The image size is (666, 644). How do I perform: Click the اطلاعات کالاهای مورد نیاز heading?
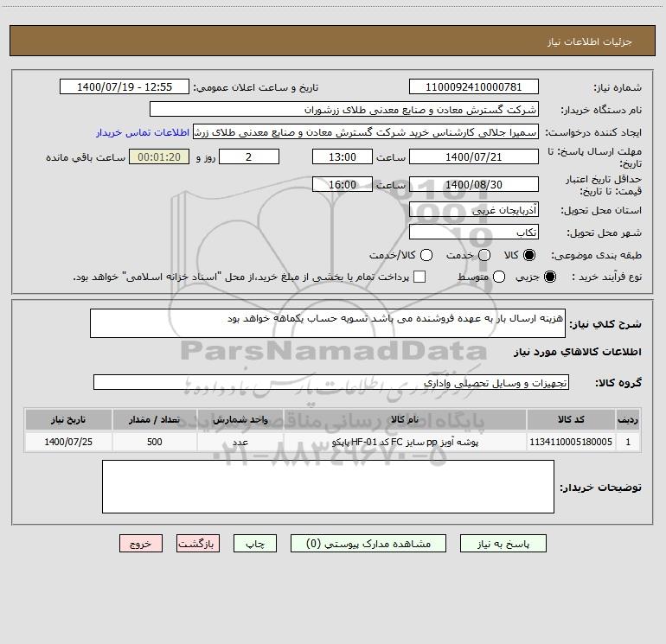pyautogui.click(x=577, y=352)
